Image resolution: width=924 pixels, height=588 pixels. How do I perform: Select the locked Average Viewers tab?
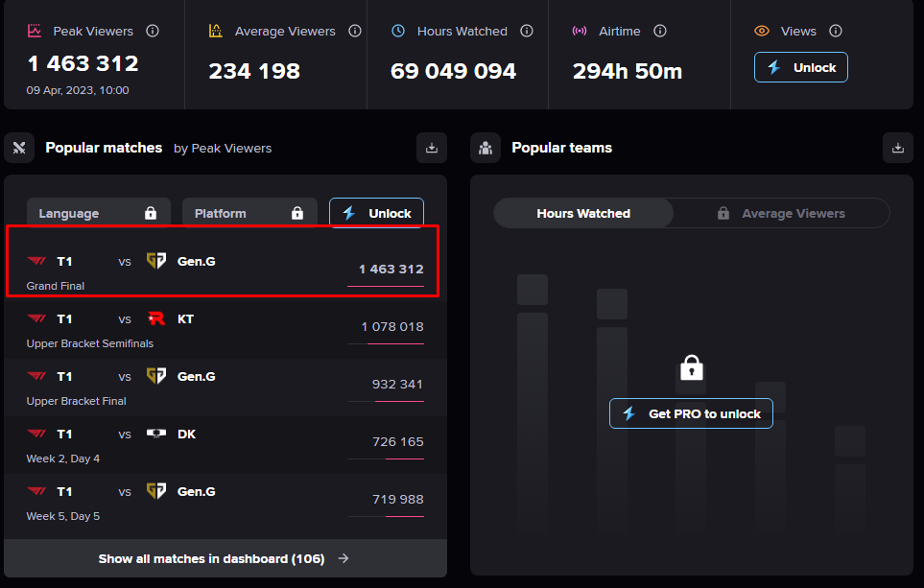tap(781, 213)
